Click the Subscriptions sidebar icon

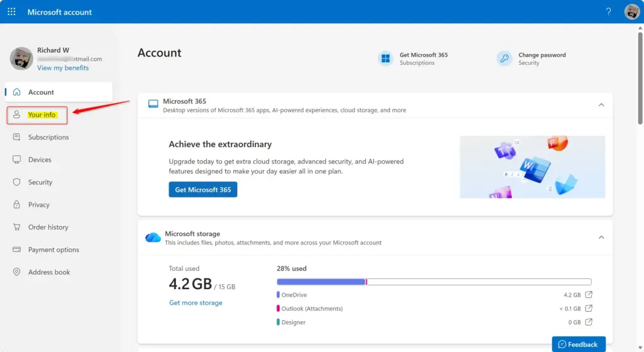(16, 137)
